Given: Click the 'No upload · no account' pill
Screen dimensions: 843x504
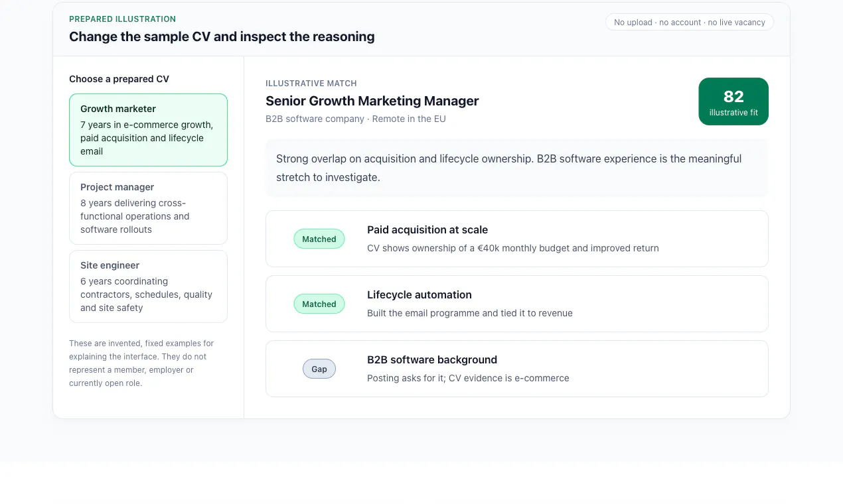Looking at the screenshot, I should pos(690,23).
